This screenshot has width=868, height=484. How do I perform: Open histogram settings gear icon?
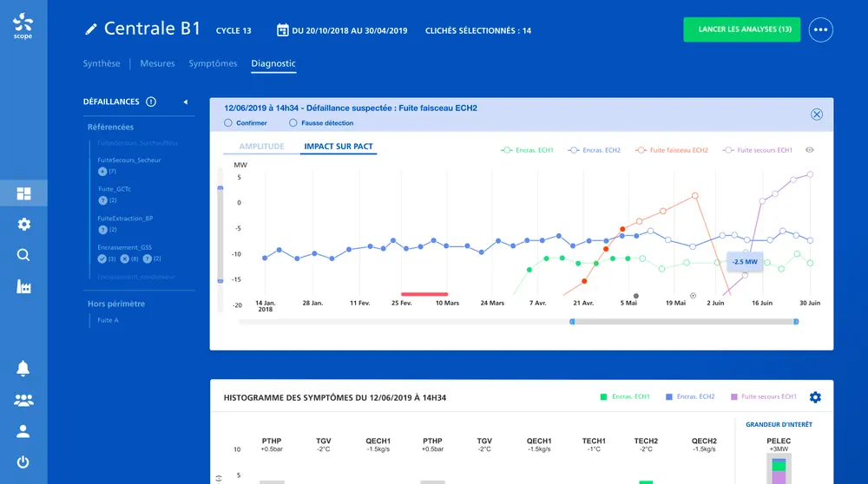[815, 397]
